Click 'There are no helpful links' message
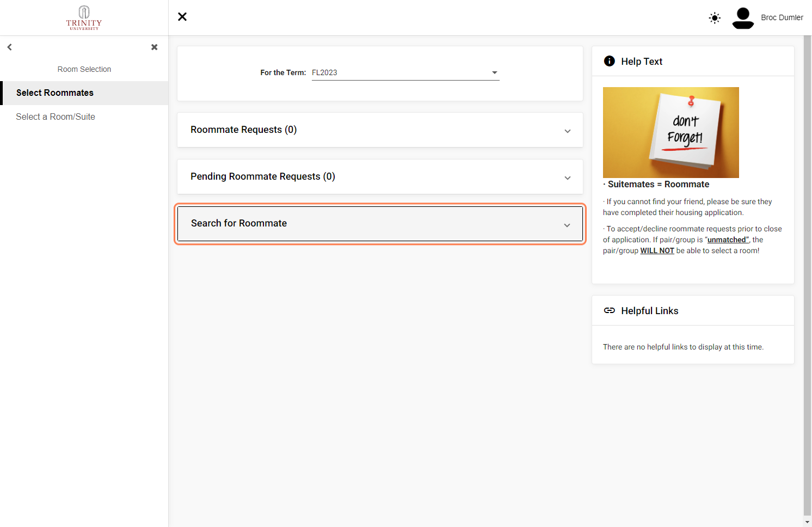This screenshot has height=527, width=812. tap(683, 347)
